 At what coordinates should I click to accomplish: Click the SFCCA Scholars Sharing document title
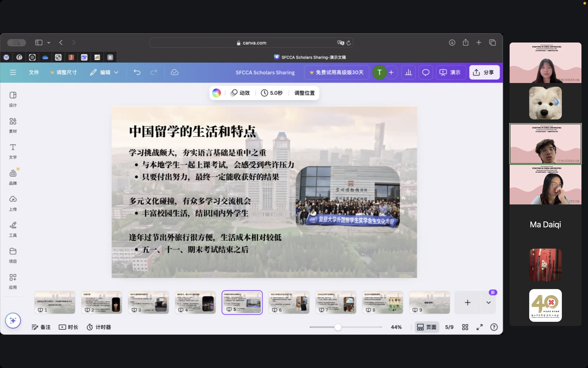coord(265,72)
